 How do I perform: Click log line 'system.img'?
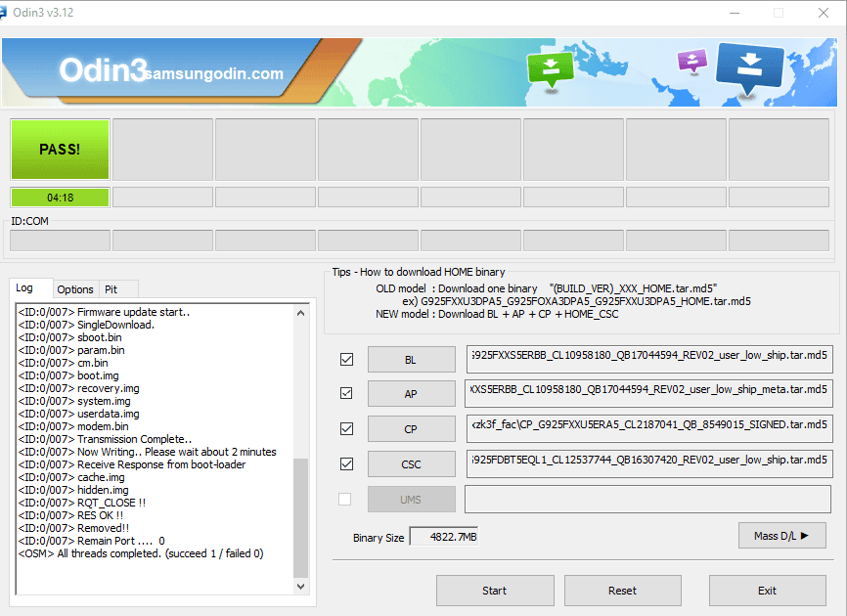pyautogui.click(x=74, y=401)
